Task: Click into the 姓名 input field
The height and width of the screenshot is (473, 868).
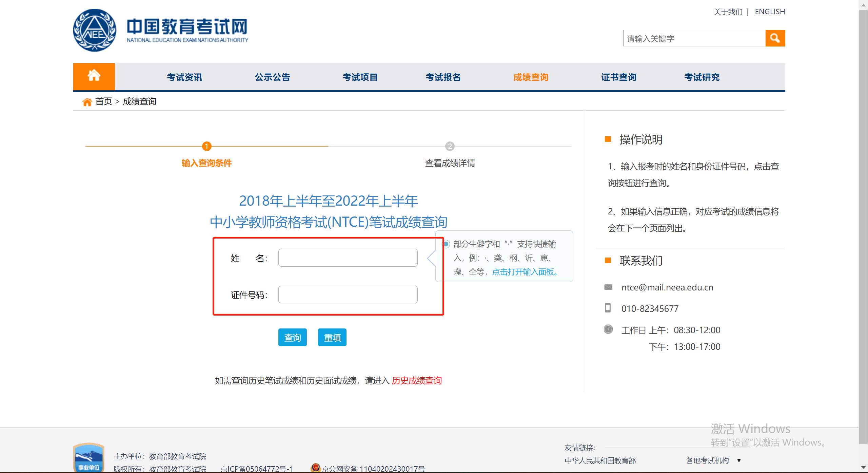Action: coord(348,258)
